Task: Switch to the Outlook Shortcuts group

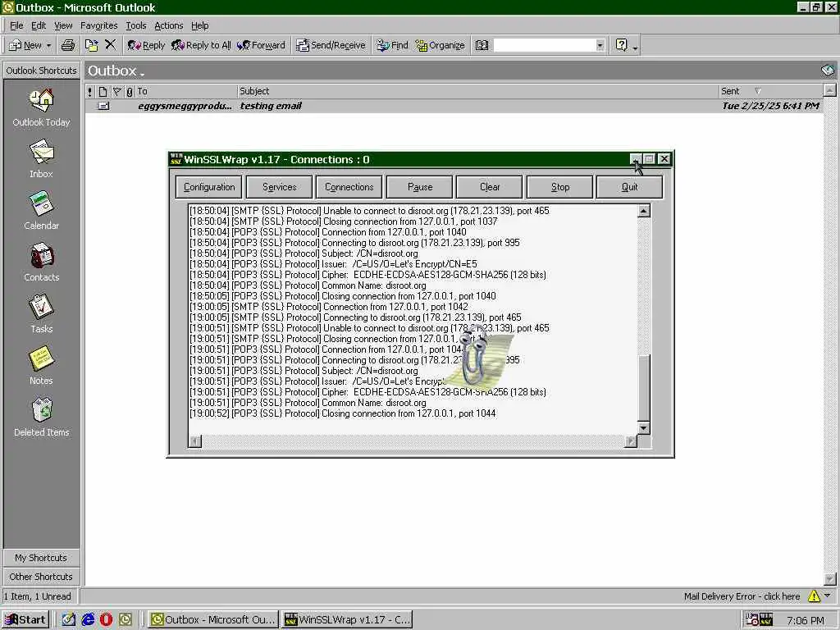Action: pos(41,71)
